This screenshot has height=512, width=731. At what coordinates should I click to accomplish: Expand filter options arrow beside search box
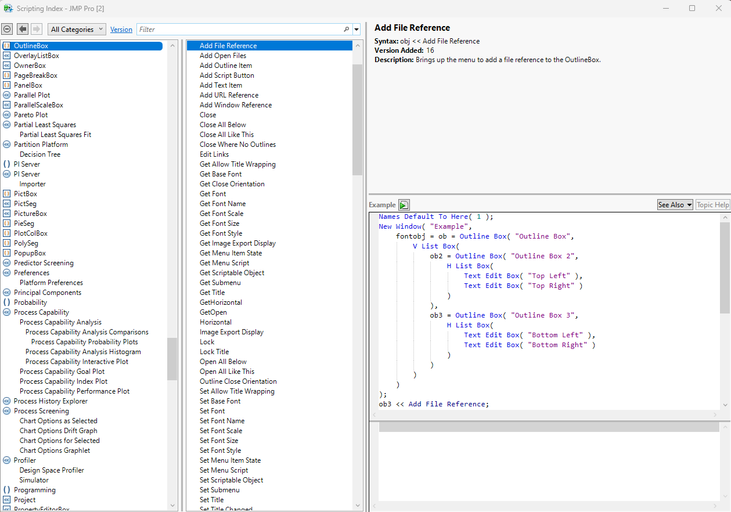pos(357,30)
